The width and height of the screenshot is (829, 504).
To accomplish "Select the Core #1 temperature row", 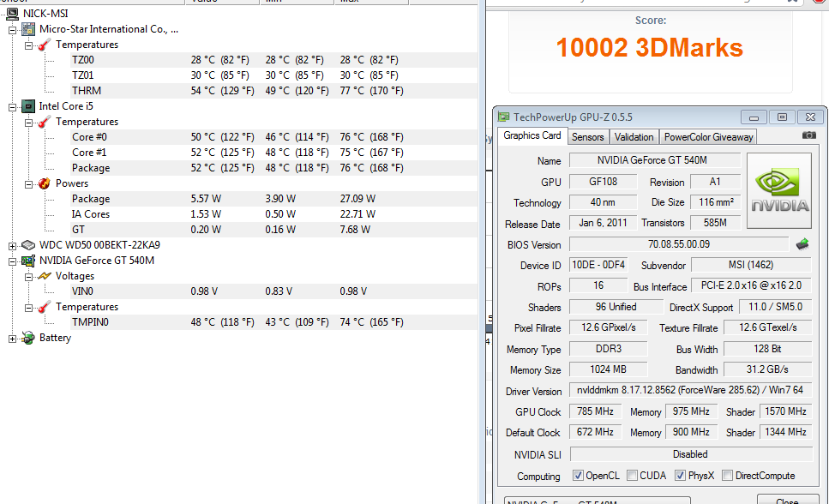I will [x=273, y=153].
